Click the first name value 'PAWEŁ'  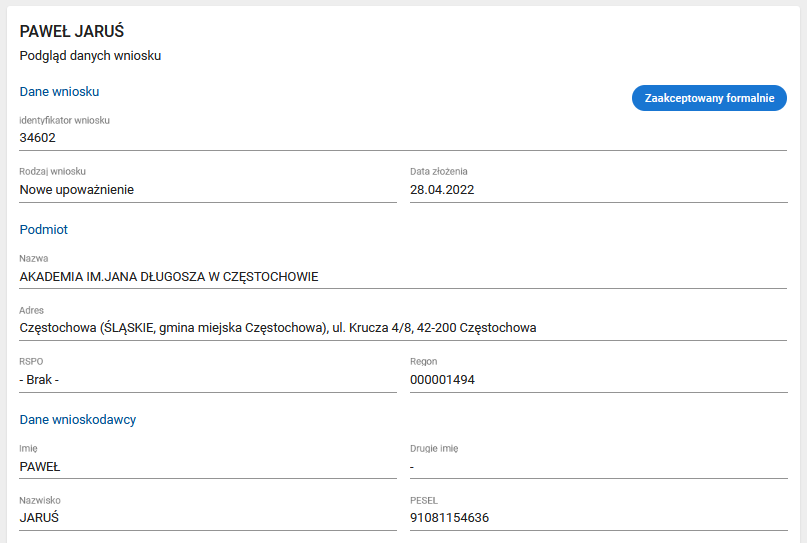(x=41, y=466)
